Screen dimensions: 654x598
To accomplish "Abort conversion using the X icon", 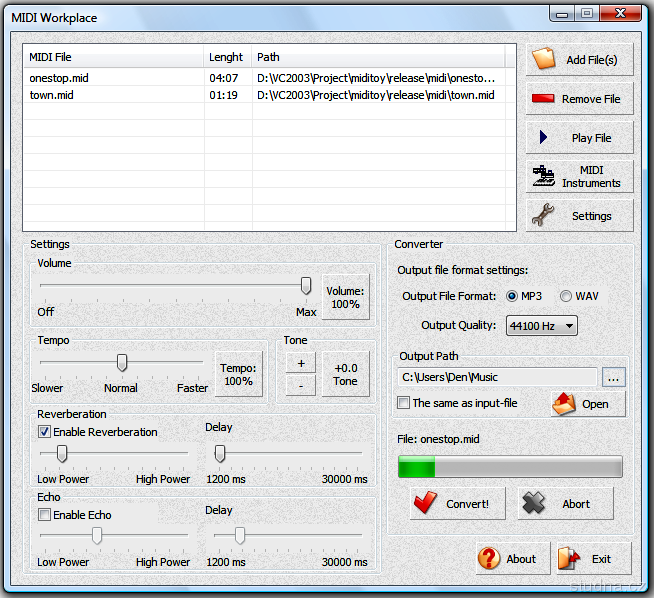I will [535, 504].
